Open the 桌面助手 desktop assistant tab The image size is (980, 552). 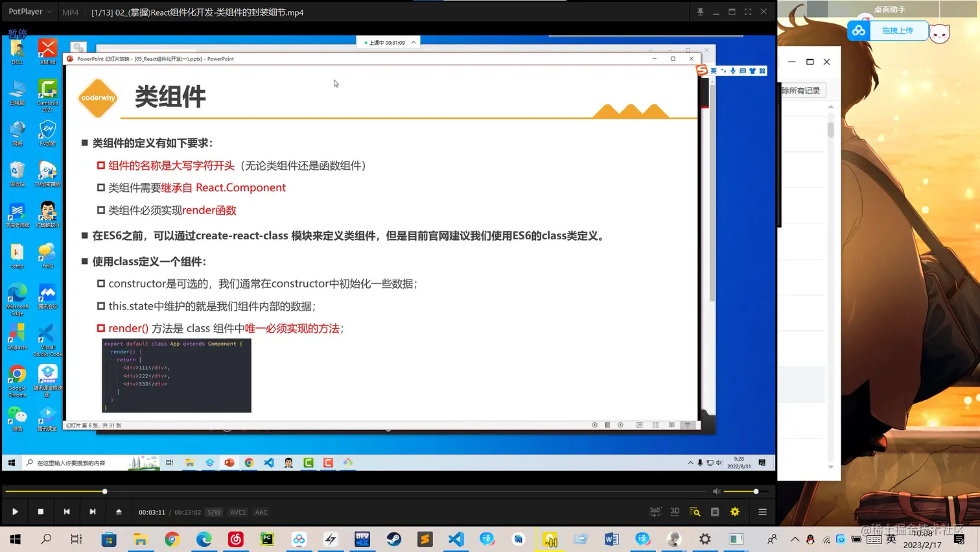click(x=889, y=9)
